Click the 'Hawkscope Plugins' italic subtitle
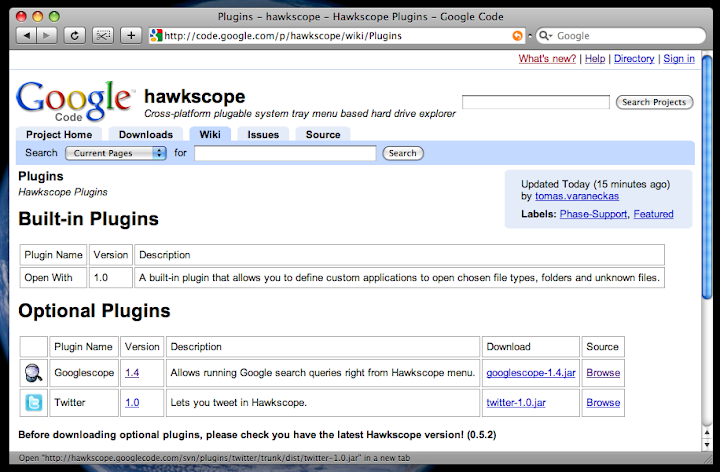720x472 pixels. (63, 192)
